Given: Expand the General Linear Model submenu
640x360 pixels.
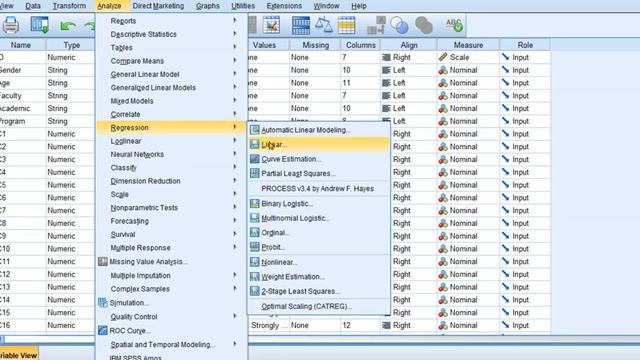Looking at the screenshot, I should [x=235, y=74].
